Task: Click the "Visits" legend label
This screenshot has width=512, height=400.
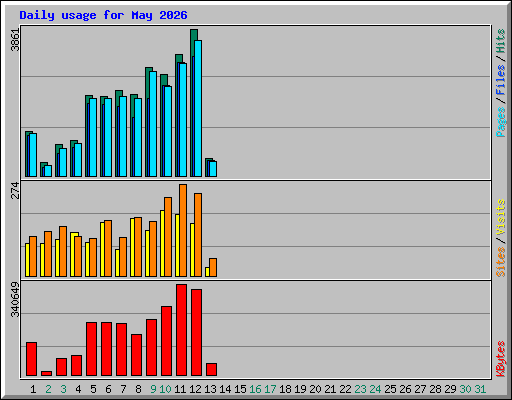Action: (x=500, y=217)
